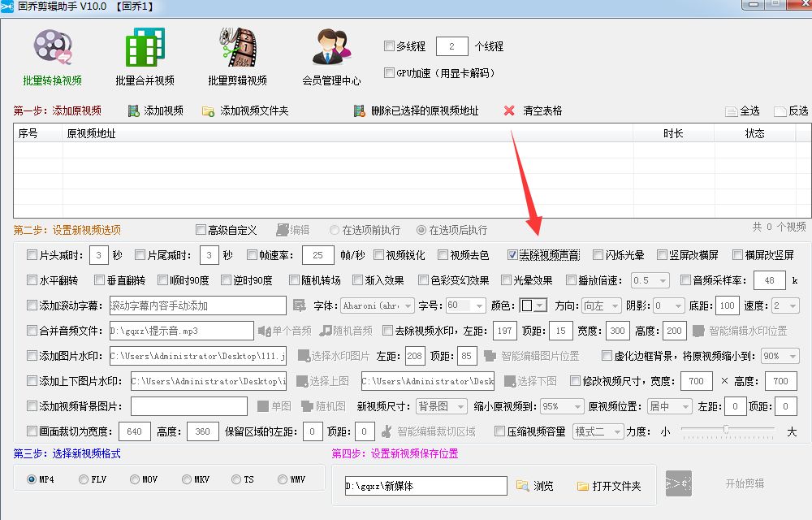
Task: Select 在选项前执行 radio option
Action: point(334,229)
